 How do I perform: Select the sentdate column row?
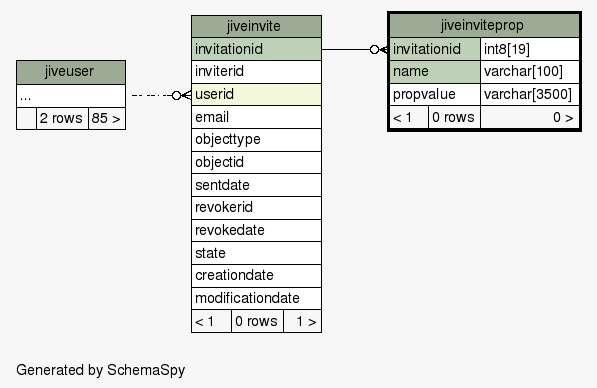(256, 185)
